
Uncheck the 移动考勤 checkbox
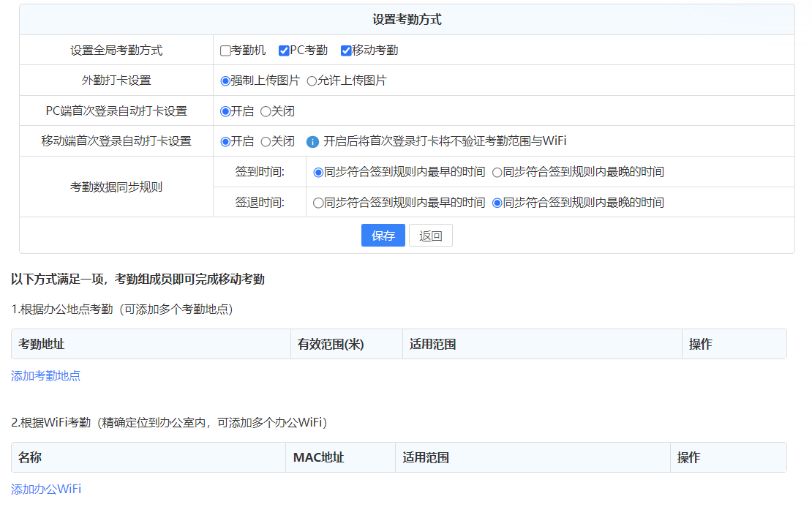pyautogui.click(x=346, y=50)
